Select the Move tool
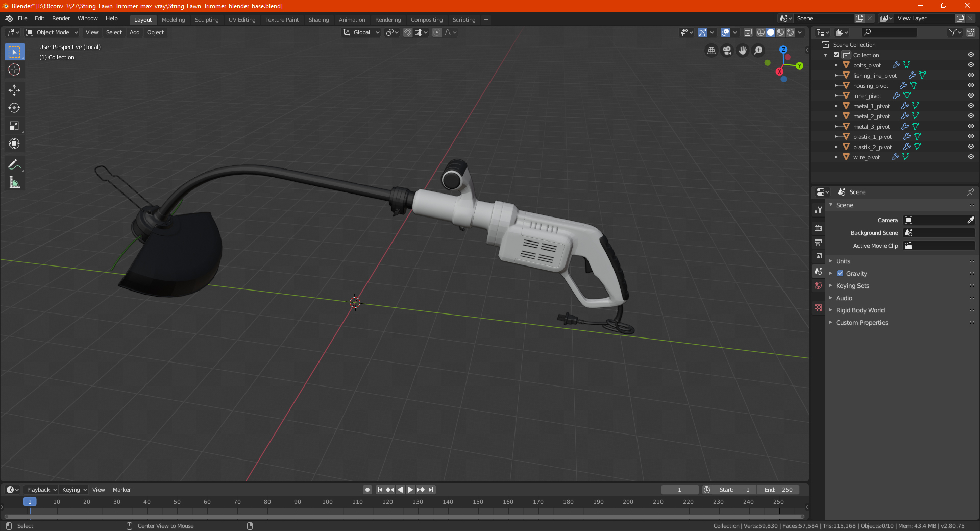The image size is (980, 531). tap(14, 90)
